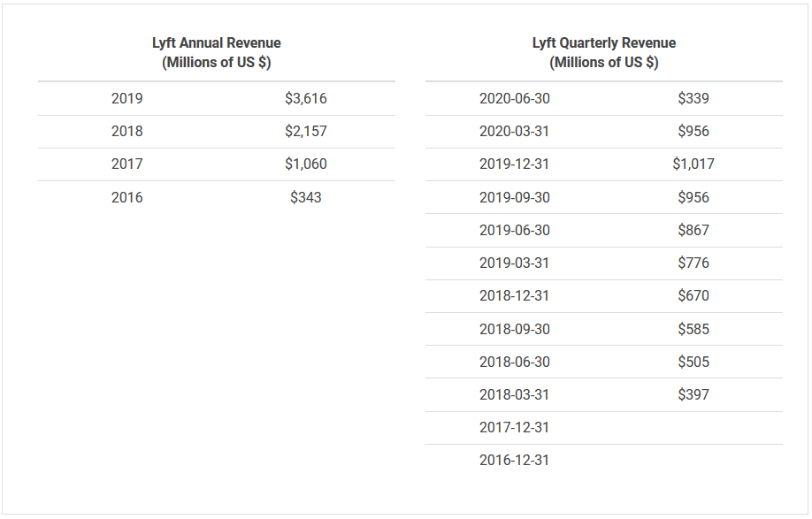Click the $397 quarterly revenue value
This screenshot has width=812, height=519.
693,394
